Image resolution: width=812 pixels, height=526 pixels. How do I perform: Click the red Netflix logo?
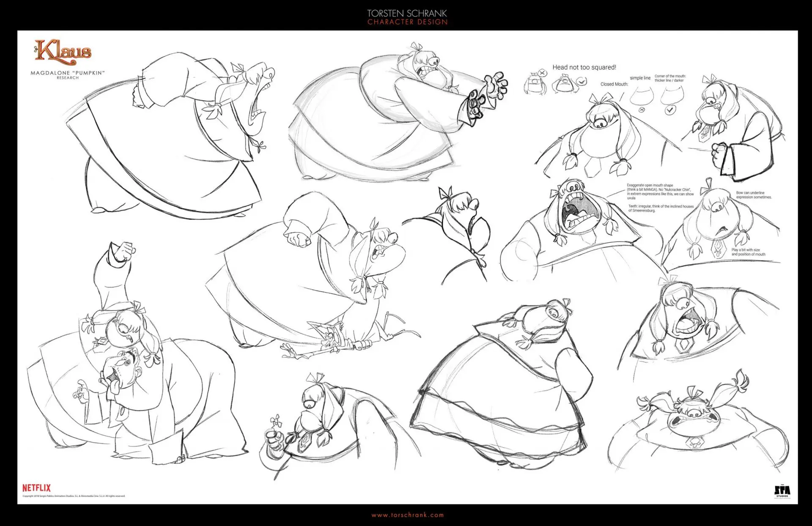36,488
